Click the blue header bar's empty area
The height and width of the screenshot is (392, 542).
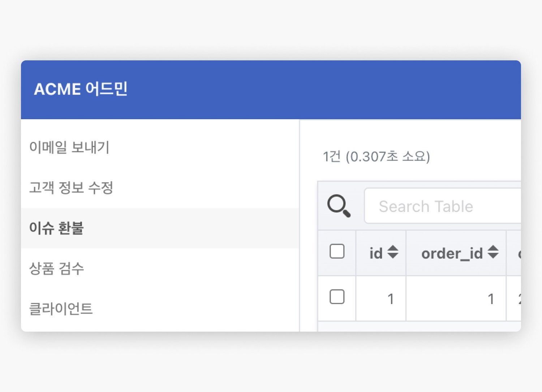coord(325,90)
